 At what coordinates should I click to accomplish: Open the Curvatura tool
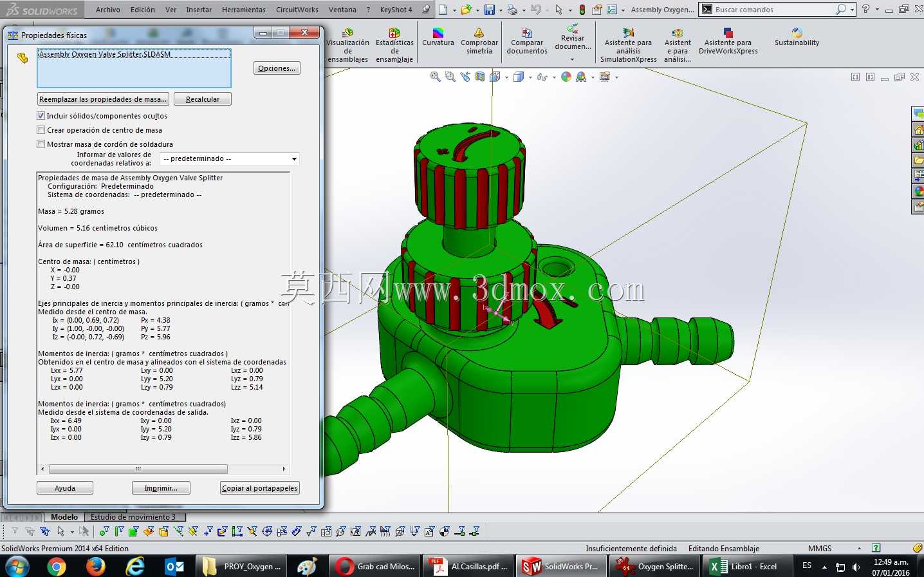(438, 37)
